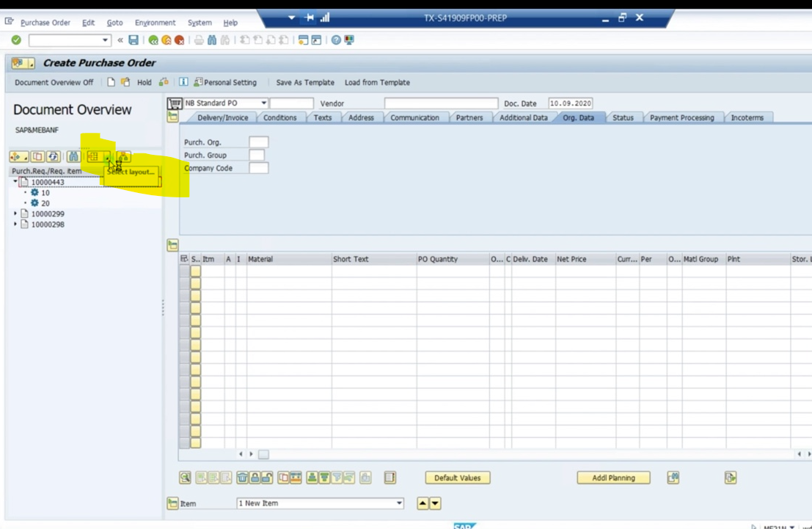Image resolution: width=812 pixels, height=529 pixels.
Task: Click the shopping cart icon next to NB Standard PO
Action: (x=175, y=103)
